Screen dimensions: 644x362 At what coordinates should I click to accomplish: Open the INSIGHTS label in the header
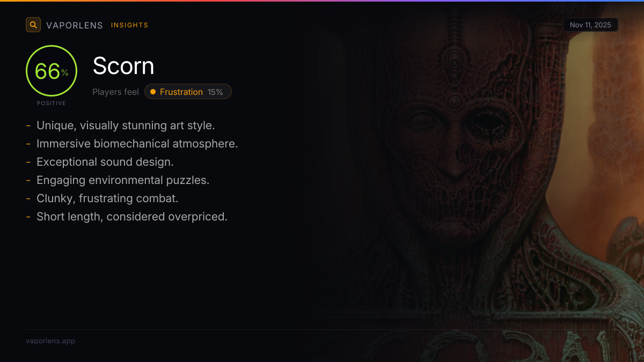pyautogui.click(x=130, y=25)
